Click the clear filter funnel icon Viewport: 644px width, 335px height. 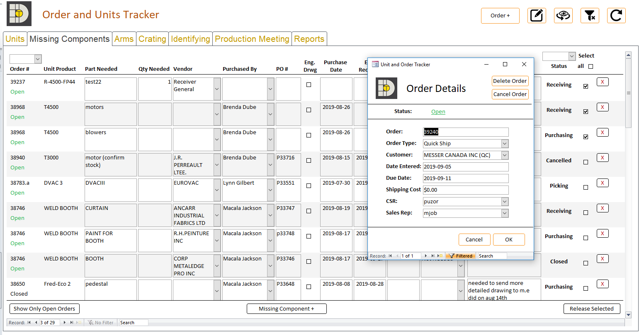[x=590, y=16]
